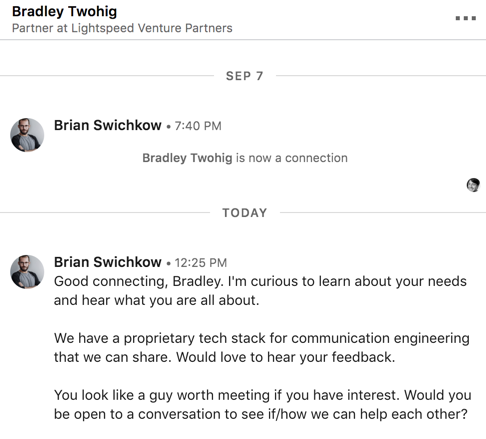Click the 'and hear what you are all about' line
The image size is (486, 439).
[156, 300]
